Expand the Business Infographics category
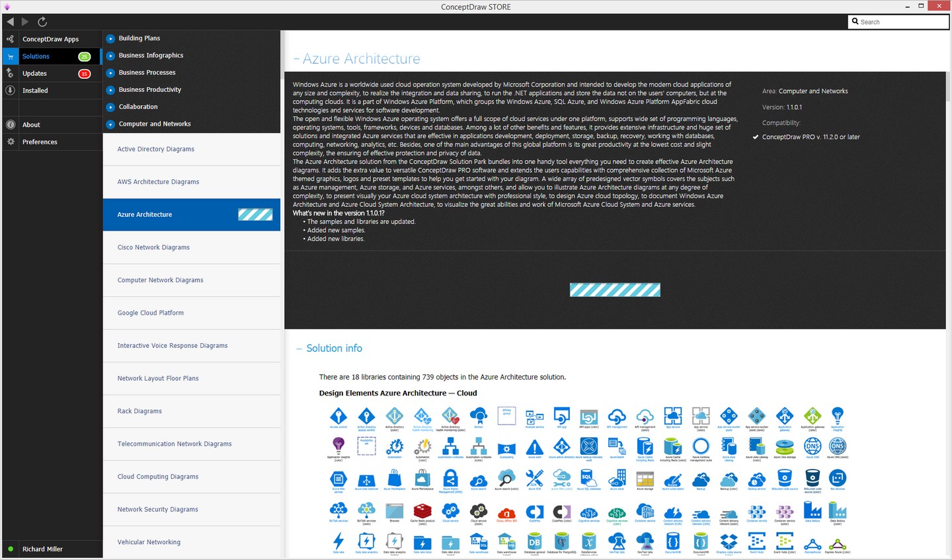Viewport: 952px width, 560px height. click(110, 56)
